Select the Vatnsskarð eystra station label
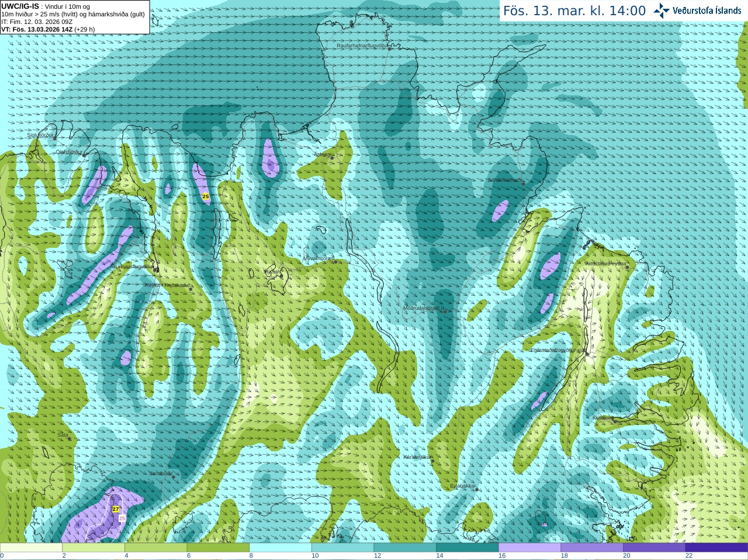Viewport: 748px width, 560px height. pos(606,264)
